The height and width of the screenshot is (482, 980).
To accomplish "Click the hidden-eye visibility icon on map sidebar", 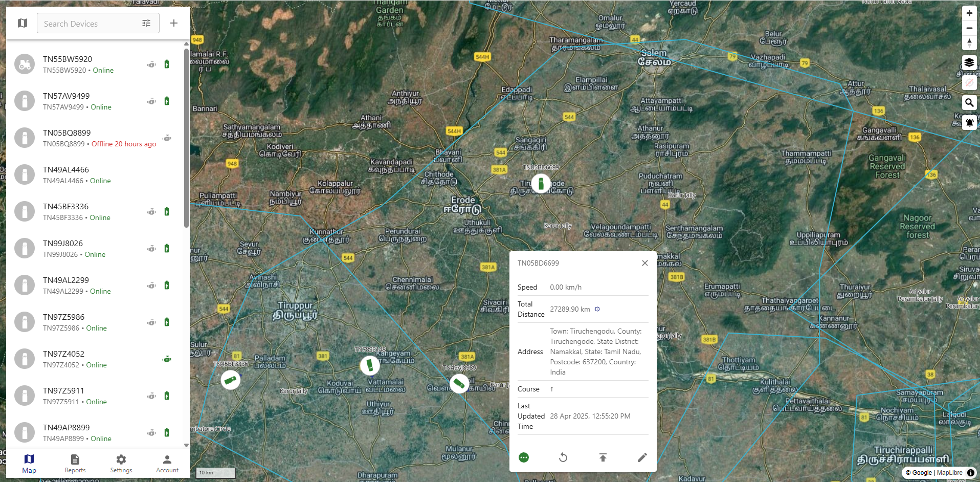I will pyautogui.click(x=969, y=83).
